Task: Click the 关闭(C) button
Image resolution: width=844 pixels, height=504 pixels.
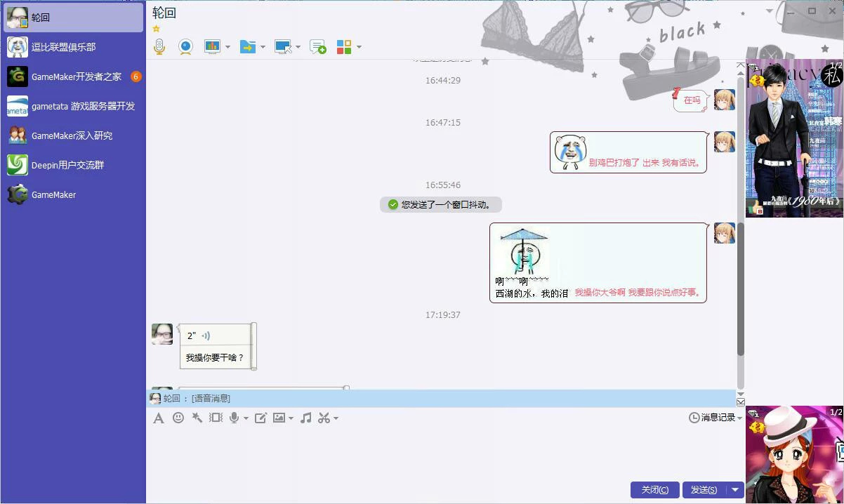Action: point(655,489)
